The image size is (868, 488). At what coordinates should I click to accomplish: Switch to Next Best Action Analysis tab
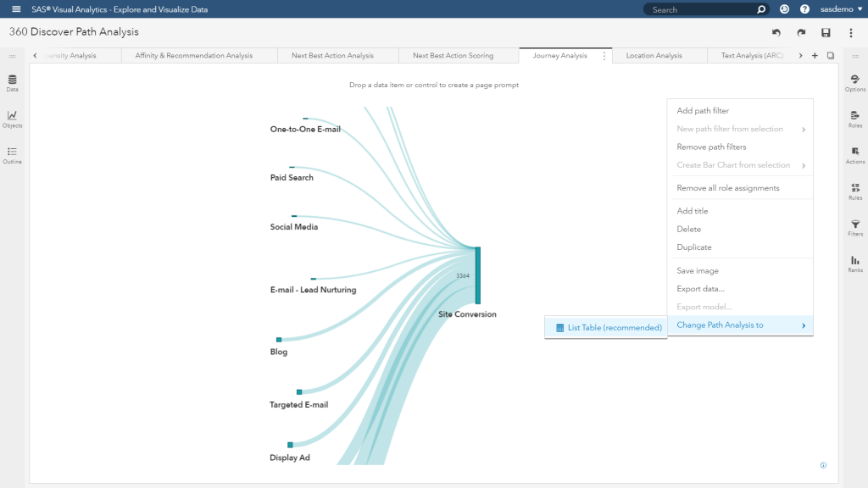click(332, 55)
